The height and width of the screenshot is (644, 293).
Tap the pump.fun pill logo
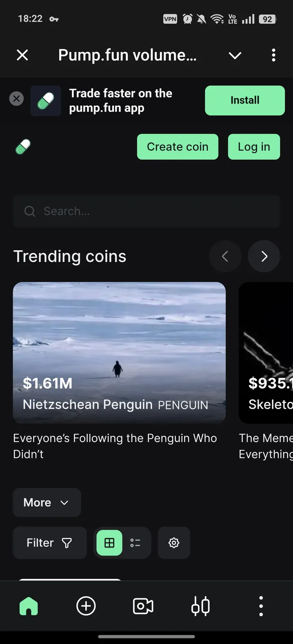click(23, 147)
